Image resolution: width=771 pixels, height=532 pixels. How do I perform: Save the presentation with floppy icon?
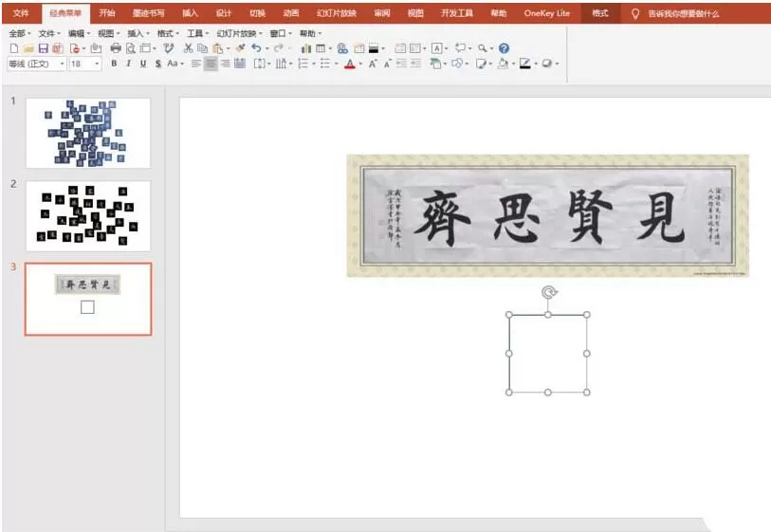[43, 48]
